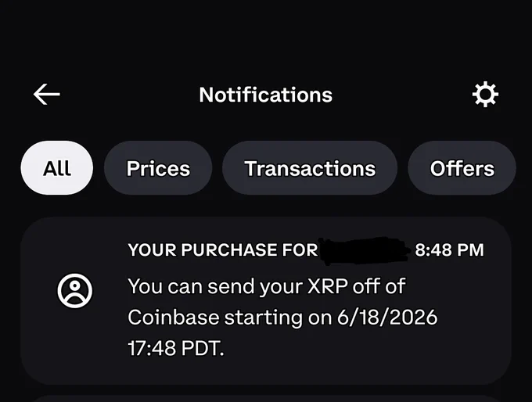532x402 pixels.
Task: Click the word Coinbase in notification
Action: pyautogui.click(x=174, y=318)
